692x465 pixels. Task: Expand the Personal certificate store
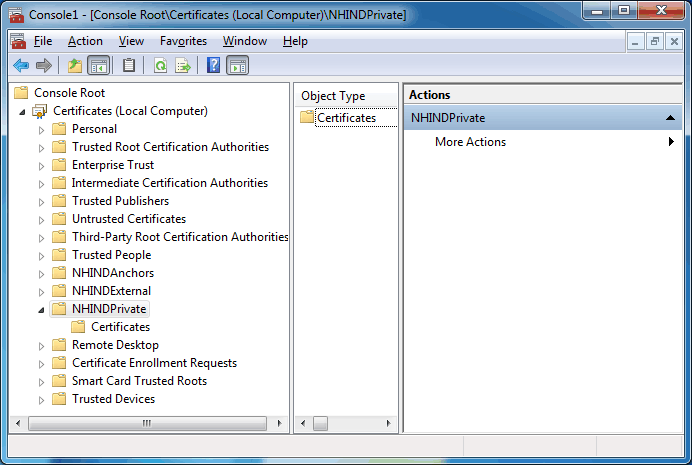[41, 129]
